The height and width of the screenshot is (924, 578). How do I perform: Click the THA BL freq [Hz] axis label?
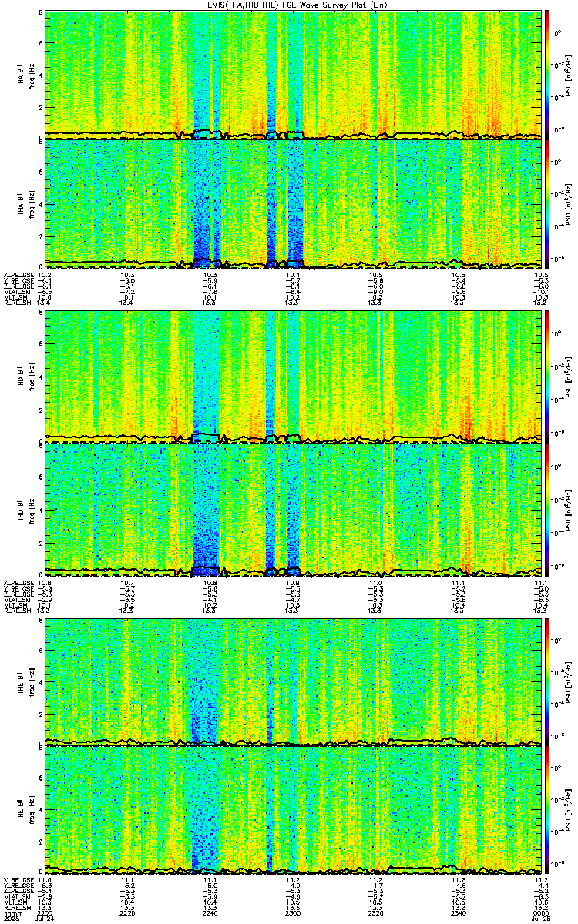(30, 73)
